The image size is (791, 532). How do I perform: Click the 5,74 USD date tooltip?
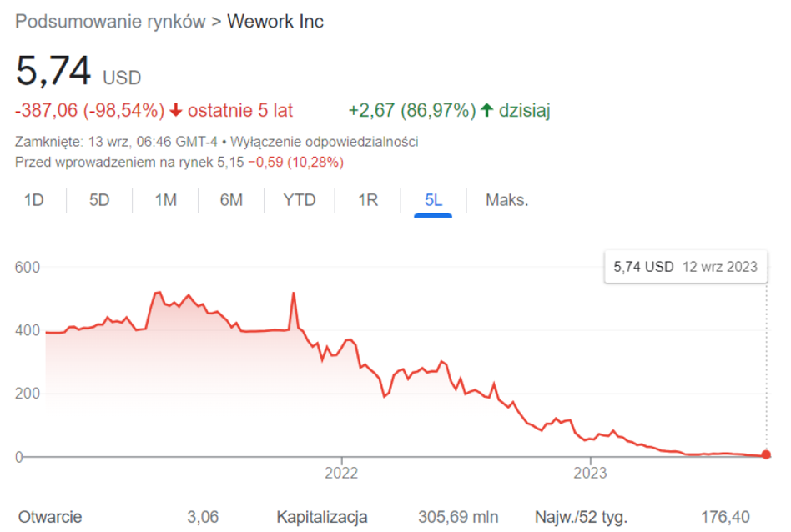pyautogui.click(x=685, y=267)
